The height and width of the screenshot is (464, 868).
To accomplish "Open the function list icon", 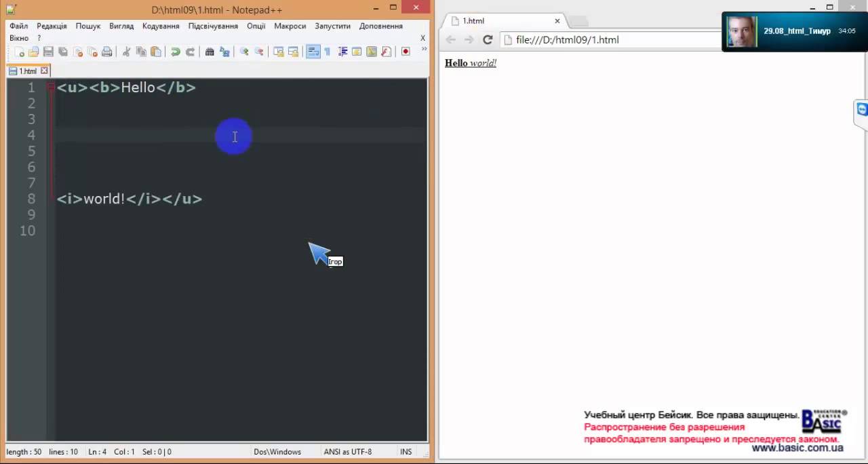I will [x=387, y=52].
